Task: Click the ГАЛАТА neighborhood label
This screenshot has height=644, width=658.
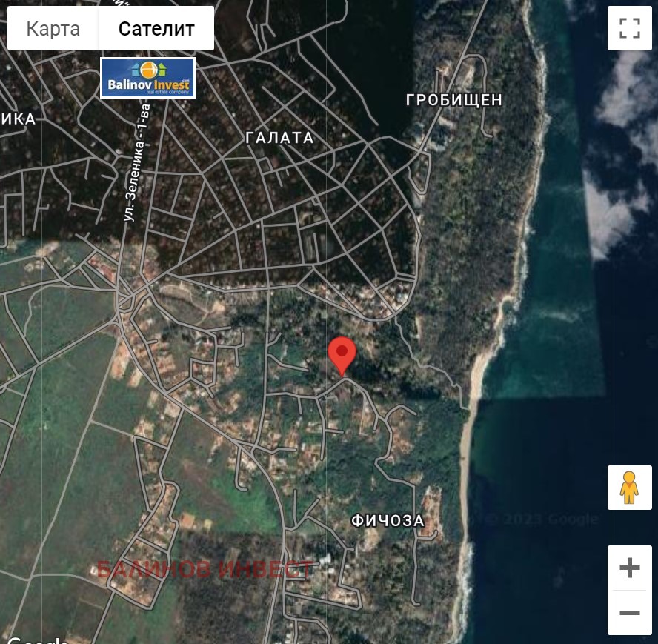Action: (x=279, y=138)
